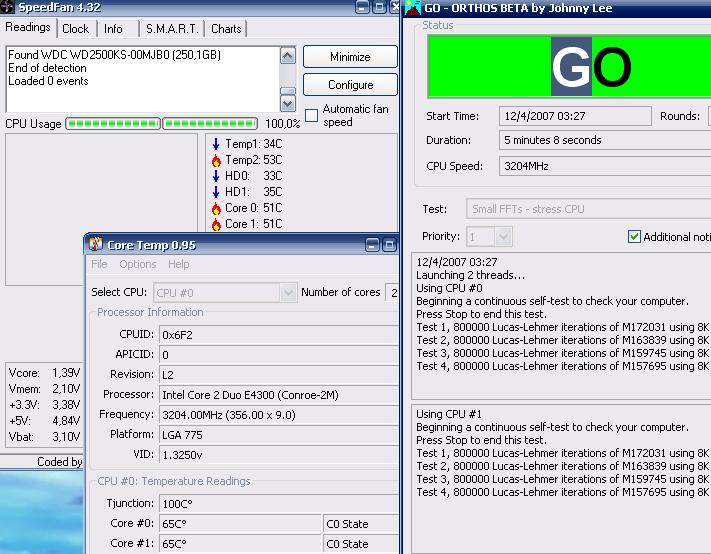Image resolution: width=711 pixels, height=554 pixels.
Task: Click the green GO status indicator
Action: [569, 66]
